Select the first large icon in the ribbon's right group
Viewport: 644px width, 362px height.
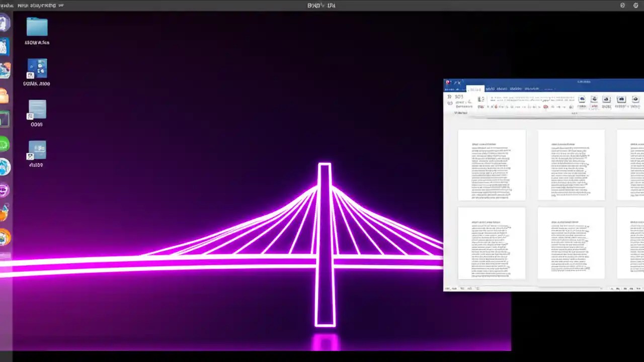[x=582, y=99]
